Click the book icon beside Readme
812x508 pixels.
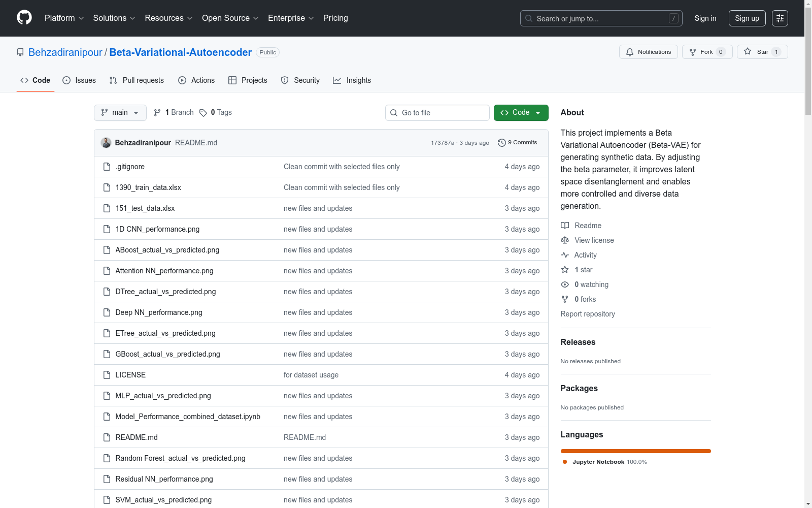(565, 226)
